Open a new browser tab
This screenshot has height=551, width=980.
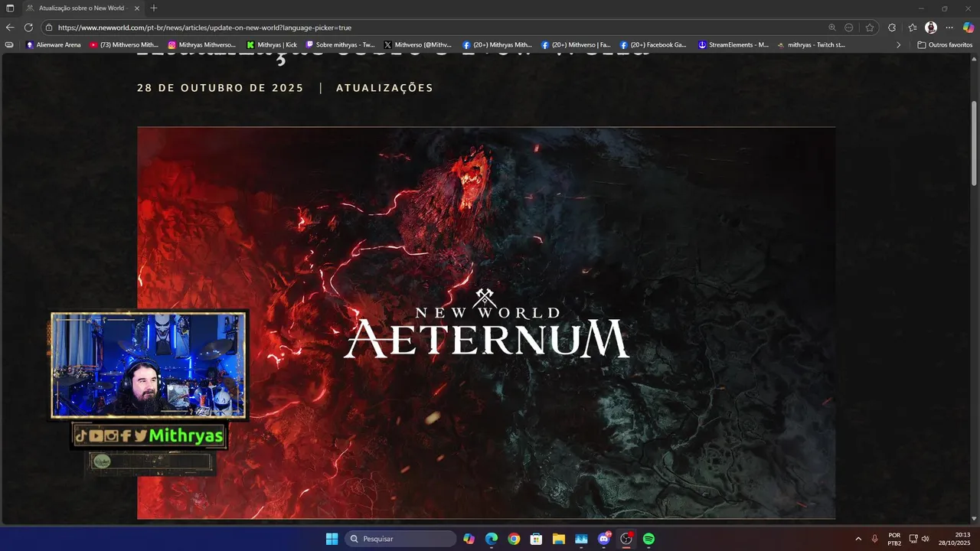[x=154, y=8]
